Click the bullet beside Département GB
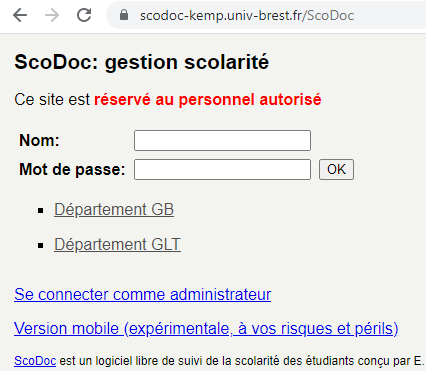 41,211
